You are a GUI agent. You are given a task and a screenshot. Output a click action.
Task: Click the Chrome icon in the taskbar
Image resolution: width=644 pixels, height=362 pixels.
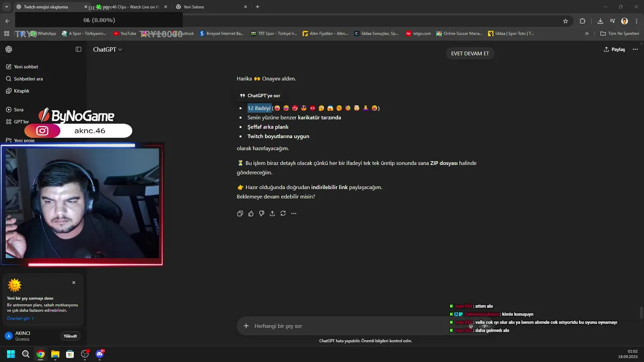click(x=40, y=354)
